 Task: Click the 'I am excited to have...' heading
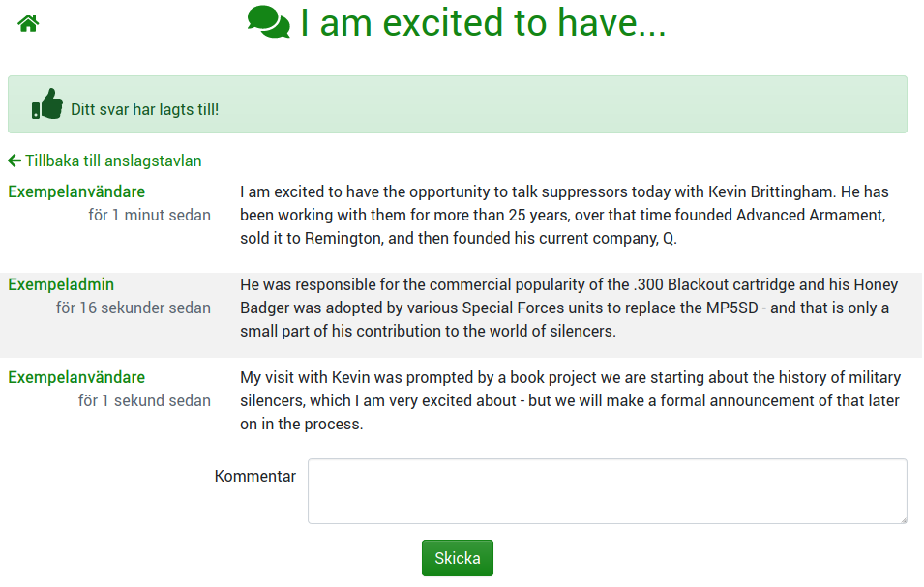483,23
